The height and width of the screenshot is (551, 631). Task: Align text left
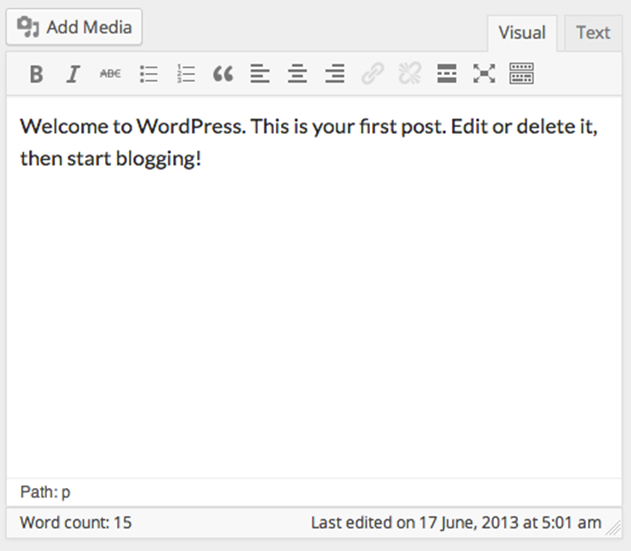pyautogui.click(x=260, y=74)
